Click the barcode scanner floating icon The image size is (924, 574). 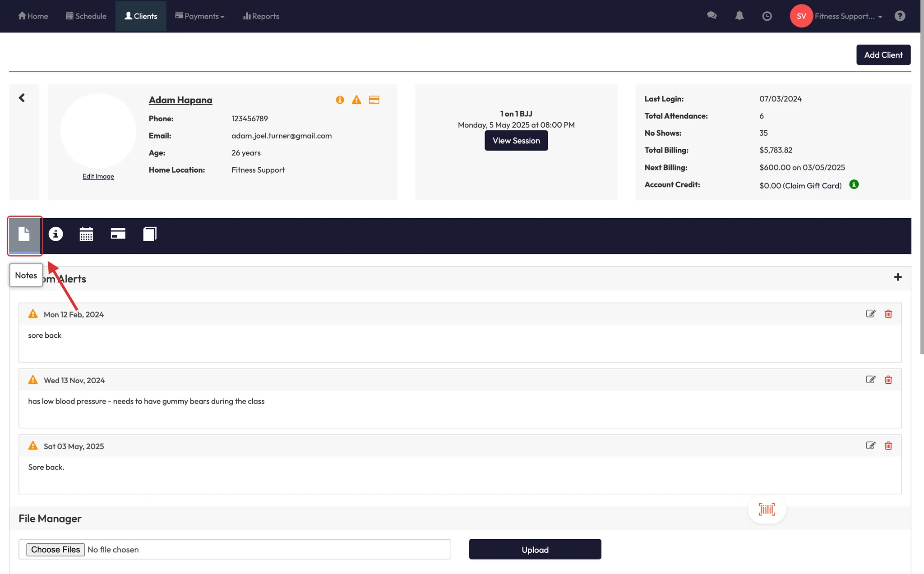coord(767,509)
